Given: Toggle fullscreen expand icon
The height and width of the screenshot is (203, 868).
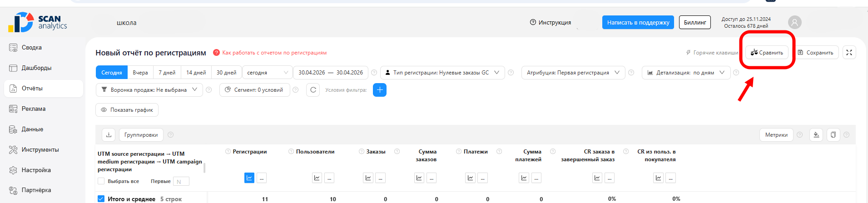Looking at the screenshot, I should 849,53.
